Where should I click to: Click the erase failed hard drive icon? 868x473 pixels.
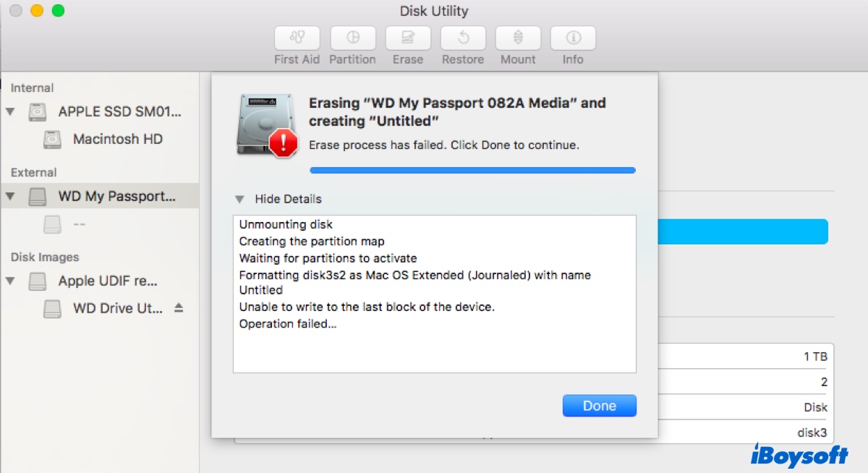(x=266, y=124)
